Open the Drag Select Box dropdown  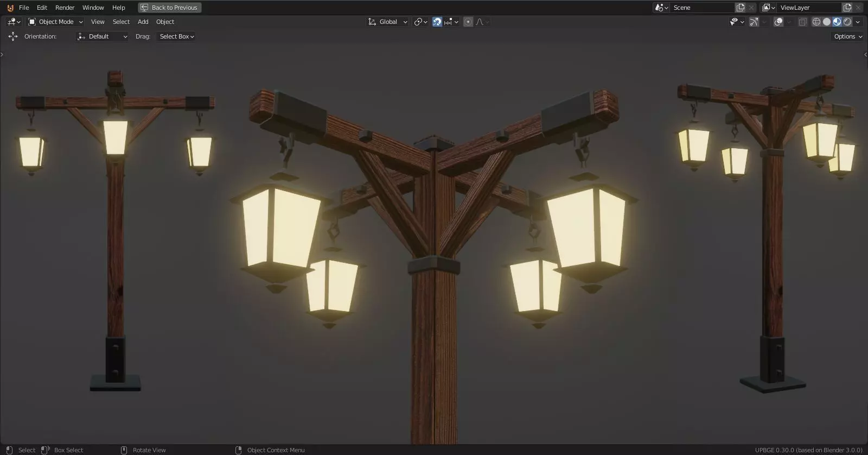176,36
